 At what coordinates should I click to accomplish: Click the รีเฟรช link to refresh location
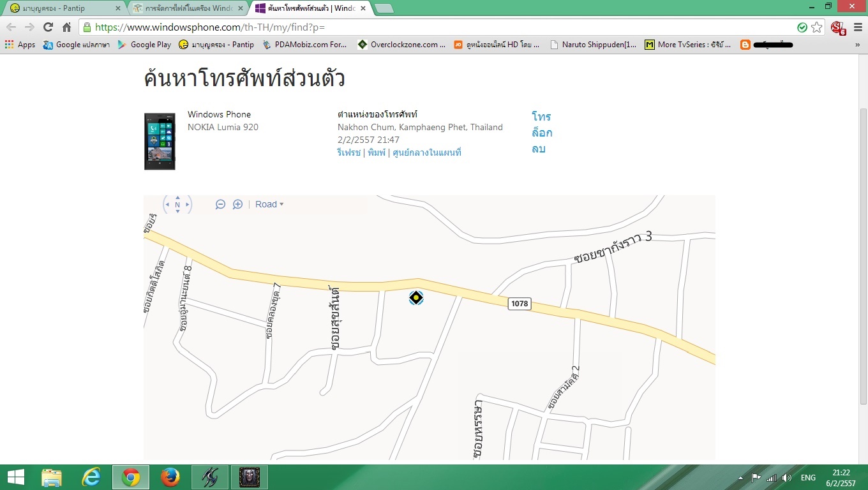click(348, 152)
